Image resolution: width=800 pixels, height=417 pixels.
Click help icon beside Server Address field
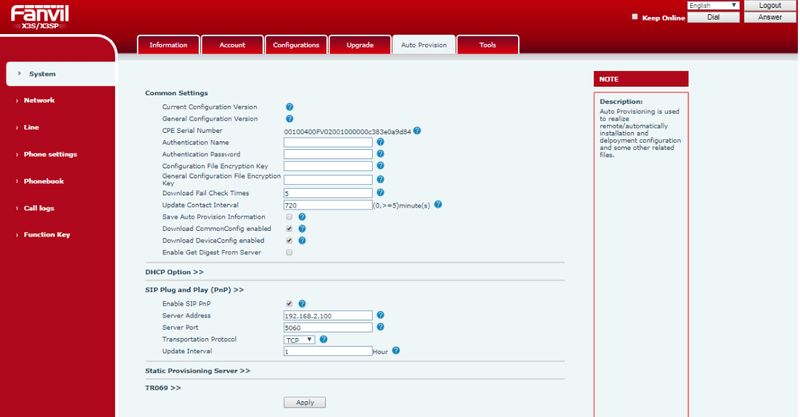pyautogui.click(x=380, y=315)
